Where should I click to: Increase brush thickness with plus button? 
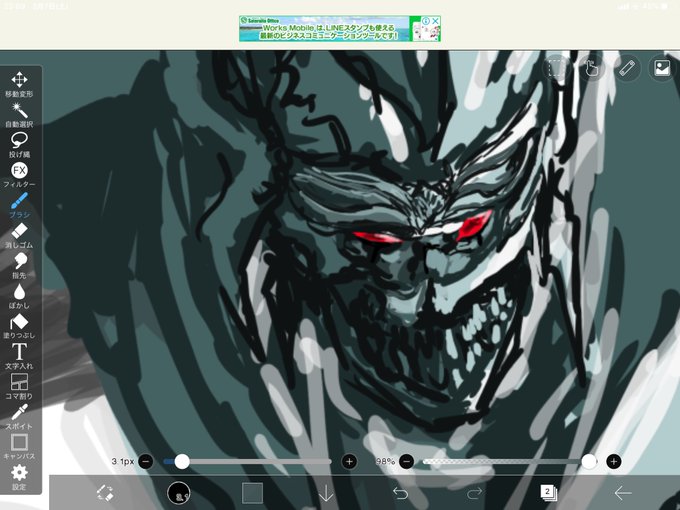pos(350,461)
